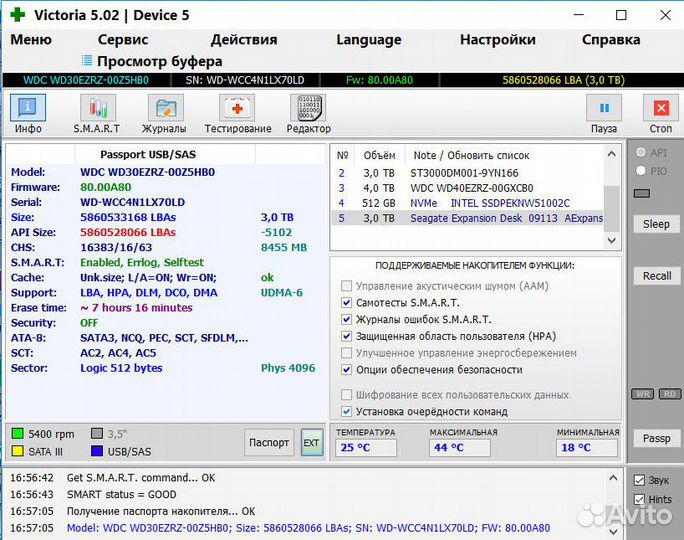Click the EXT button
The width and height of the screenshot is (684, 540).
311,442
